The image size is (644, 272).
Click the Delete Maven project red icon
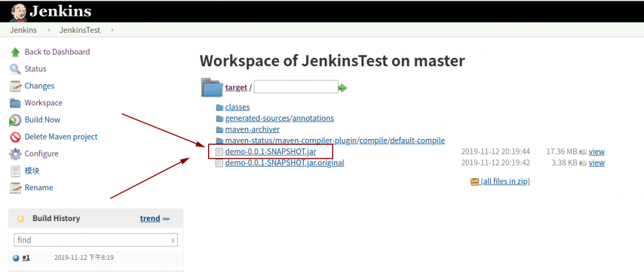click(15, 137)
